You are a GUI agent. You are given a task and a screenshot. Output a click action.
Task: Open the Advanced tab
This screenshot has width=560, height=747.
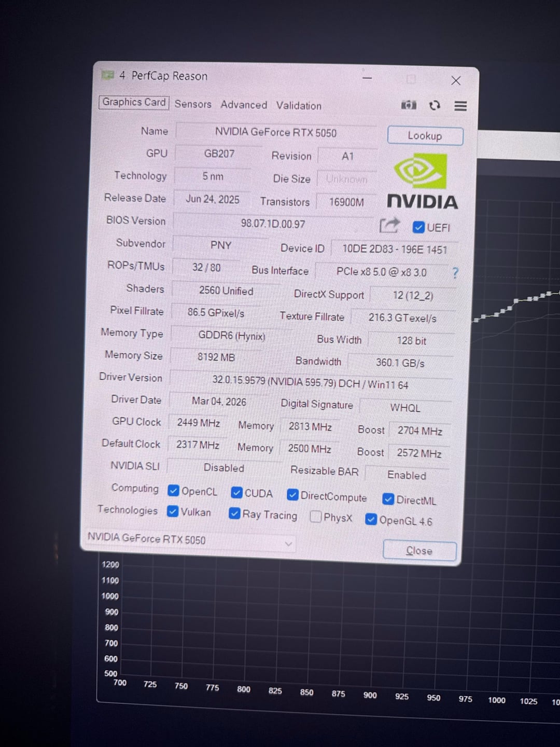[x=244, y=105]
